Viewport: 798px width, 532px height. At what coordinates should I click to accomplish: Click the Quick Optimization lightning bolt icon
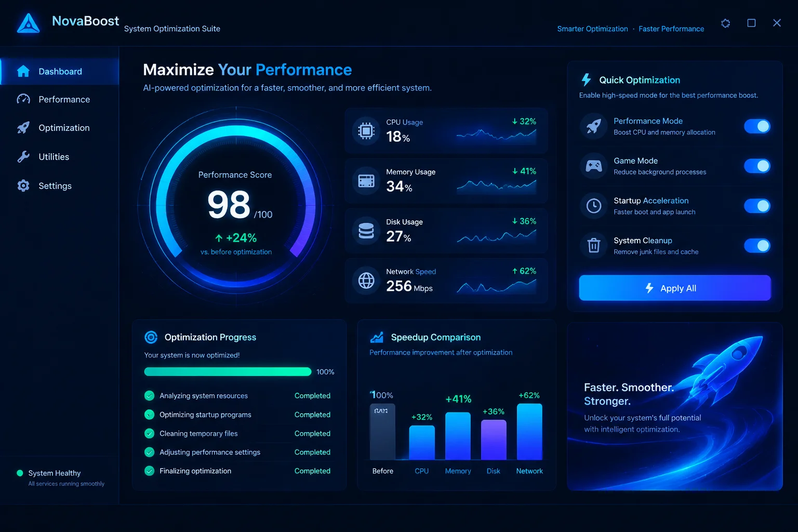point(586,79)
